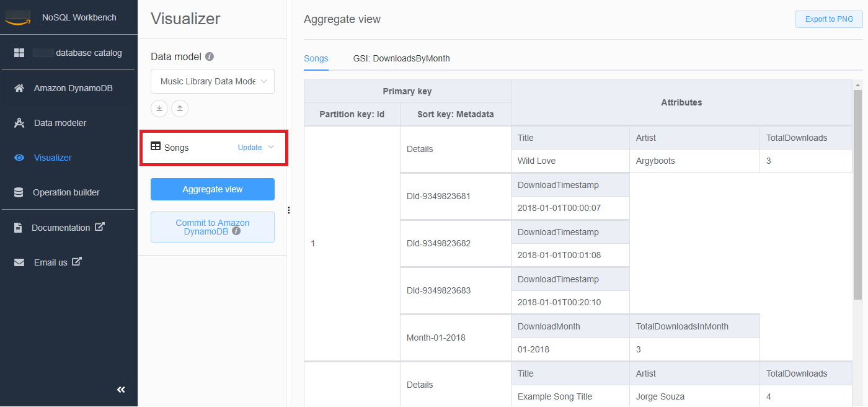Click the export data model upload icon
Viewport: 868px width, 407px height.
click(180, 109)
